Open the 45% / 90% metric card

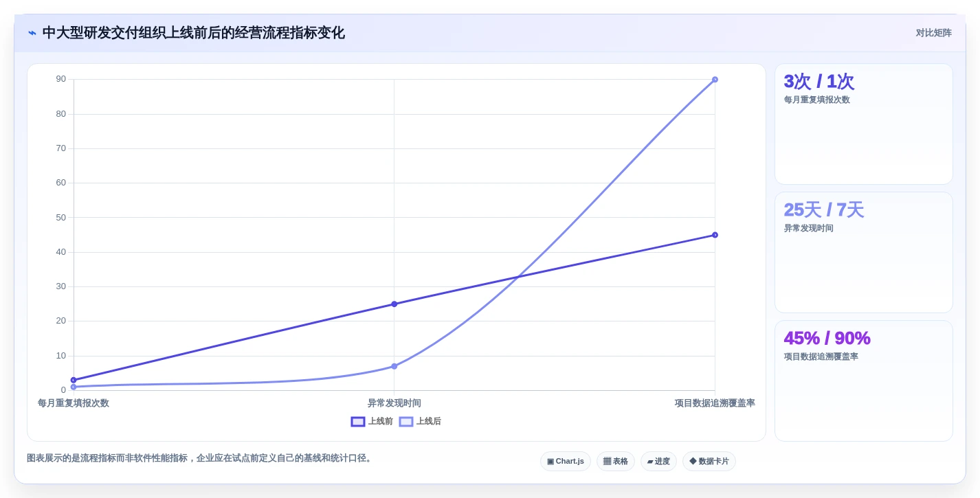864,381
